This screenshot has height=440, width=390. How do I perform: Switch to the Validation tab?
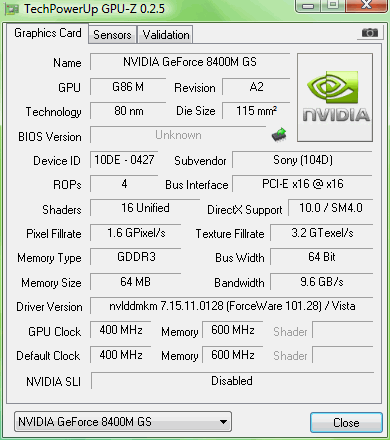point(166,35)
